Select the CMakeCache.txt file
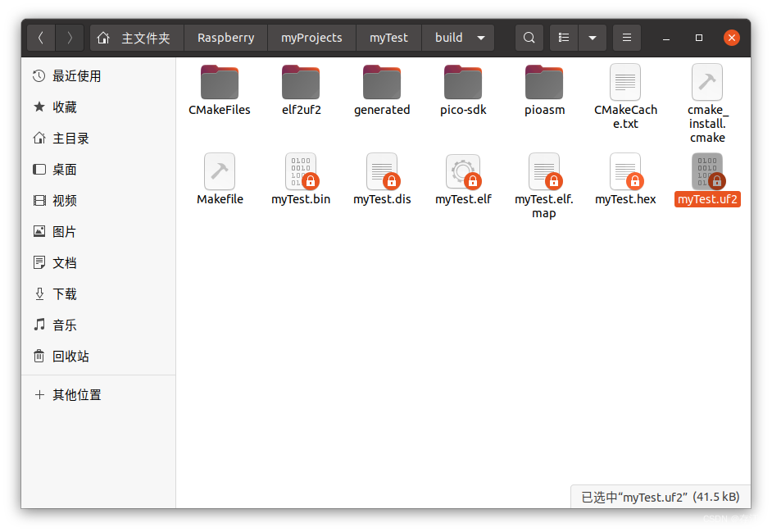Screen dimensions: 772x532 pos(625,86)
